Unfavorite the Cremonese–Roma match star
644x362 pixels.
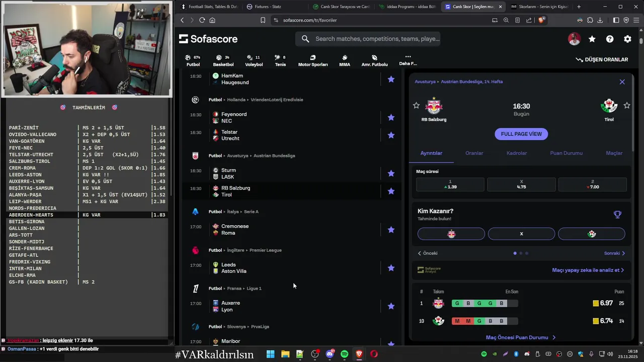391,230
